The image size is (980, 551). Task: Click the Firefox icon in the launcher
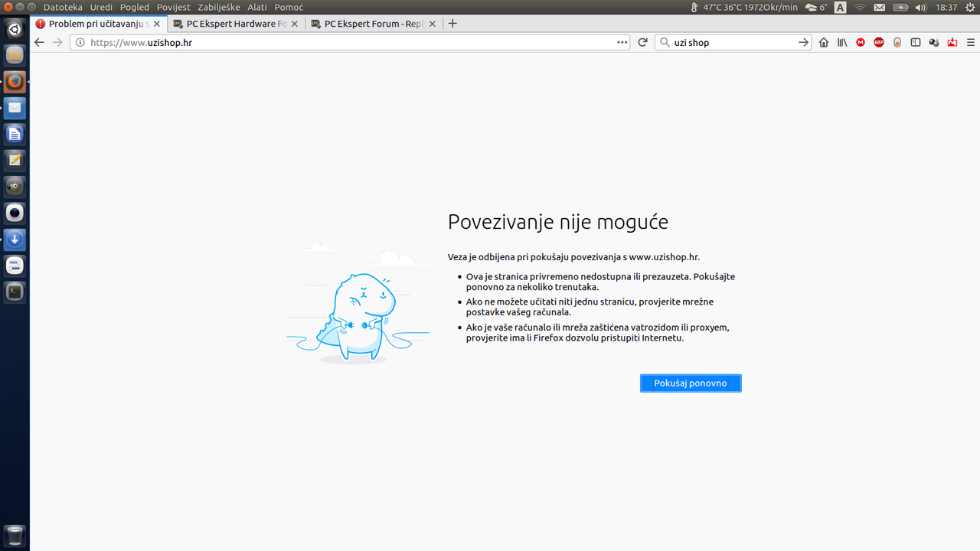[x=15, y=81]
